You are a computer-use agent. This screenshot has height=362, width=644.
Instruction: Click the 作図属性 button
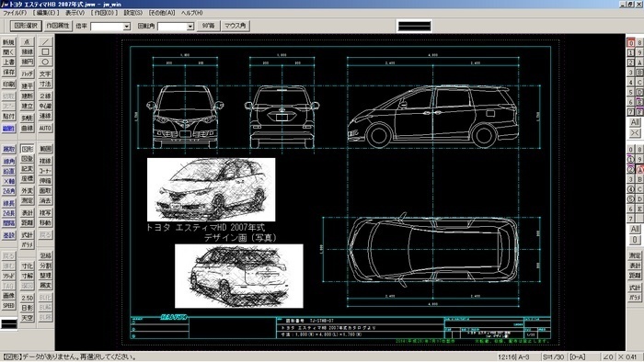58,26
